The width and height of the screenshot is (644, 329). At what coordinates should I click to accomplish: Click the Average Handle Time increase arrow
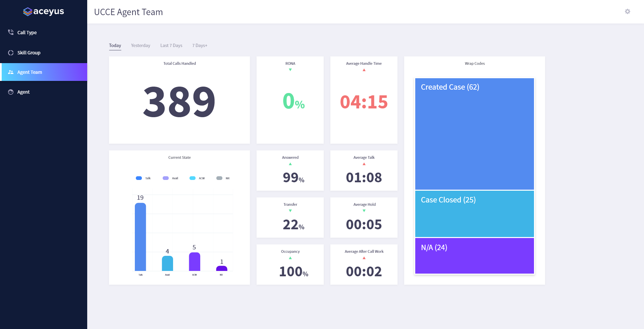coord(364,69)
